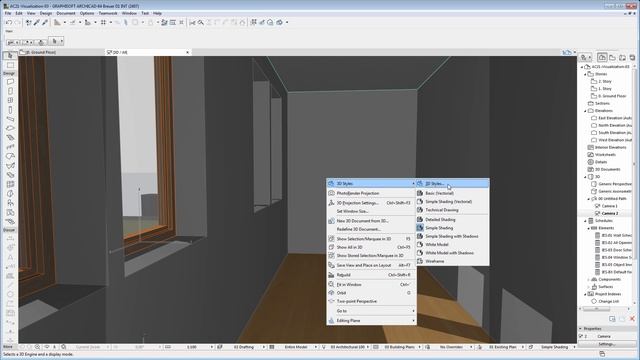Image resolution: width=640 pixels, height=360 pixels.
Task: Click the scissors split icon in toolbar
Action: 192,22
